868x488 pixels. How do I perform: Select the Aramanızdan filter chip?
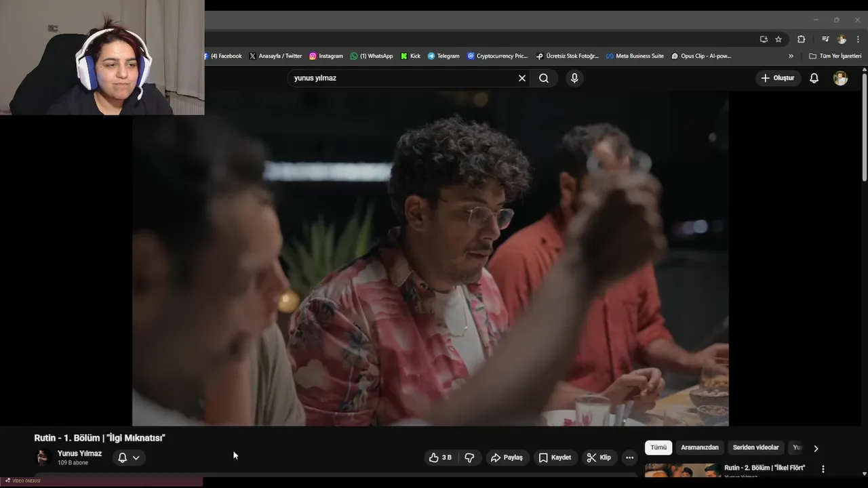point(699,447)
